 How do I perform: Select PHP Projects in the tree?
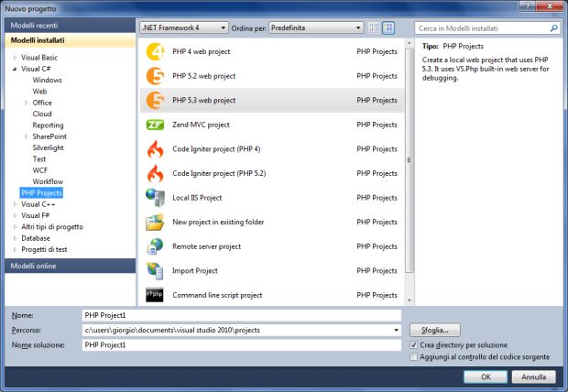(x=41, y=192)
